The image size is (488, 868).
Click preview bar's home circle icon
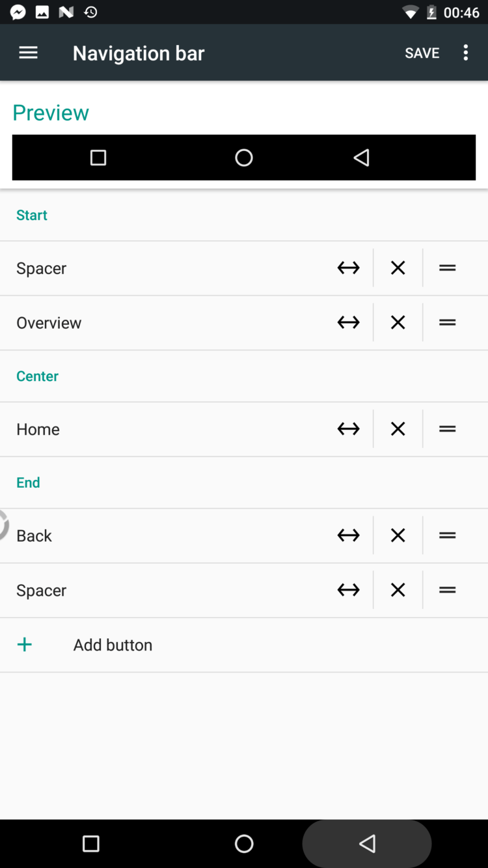(244, 158)
